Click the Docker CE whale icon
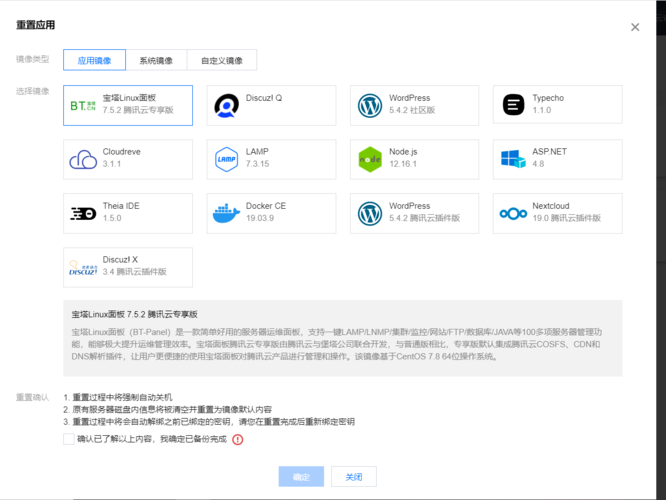Screen dimensions: 666x500 click(226, 213)
